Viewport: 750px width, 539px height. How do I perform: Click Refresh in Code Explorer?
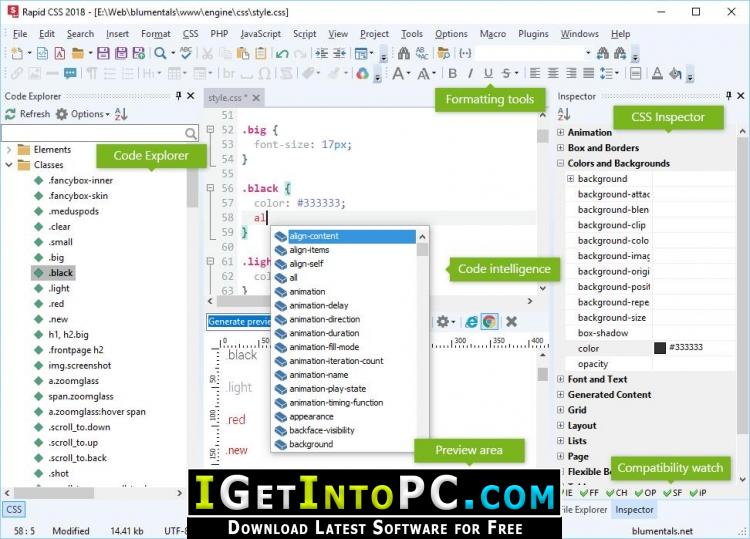click(x=27, y=114)
